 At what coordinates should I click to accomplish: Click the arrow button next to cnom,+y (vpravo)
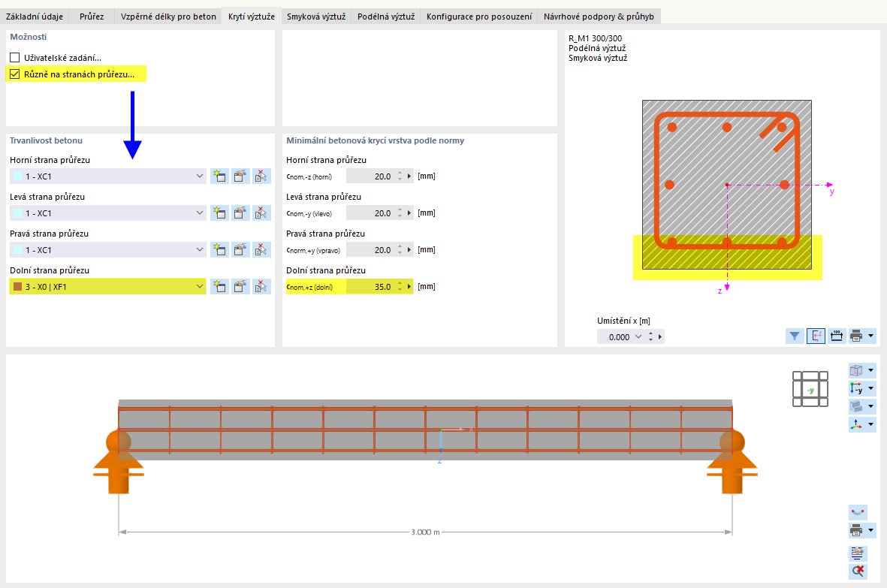tap(409, 250)
